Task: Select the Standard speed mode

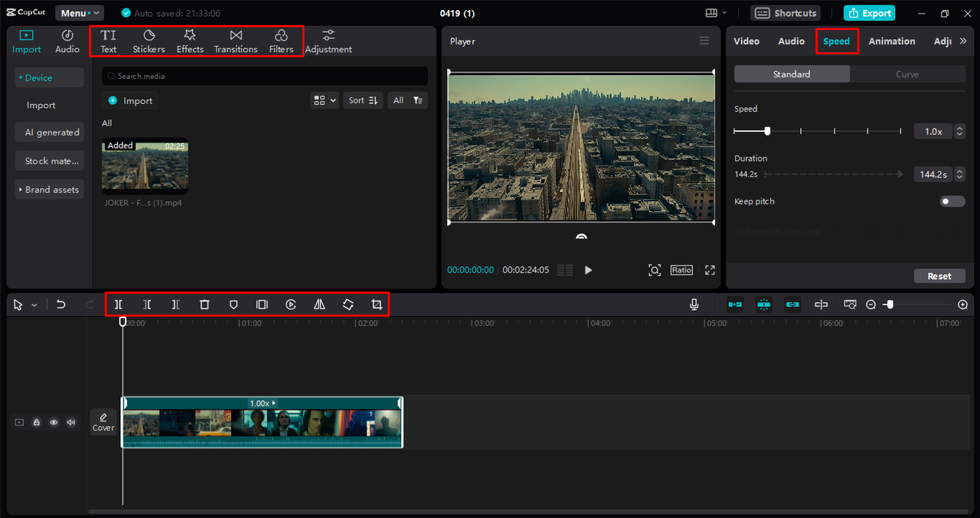Action: tap(792, 74)
